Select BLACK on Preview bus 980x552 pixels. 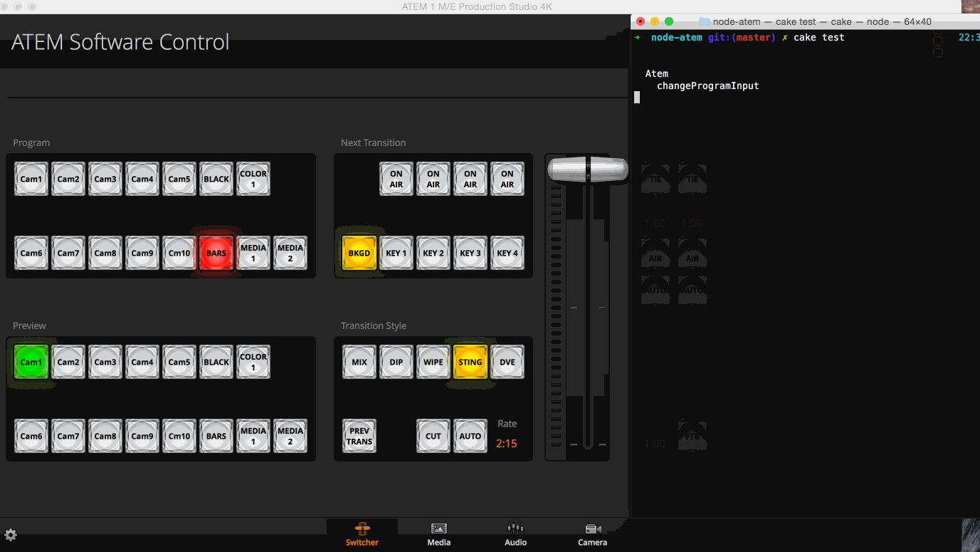pyautogui.click(x=216, y=362)
